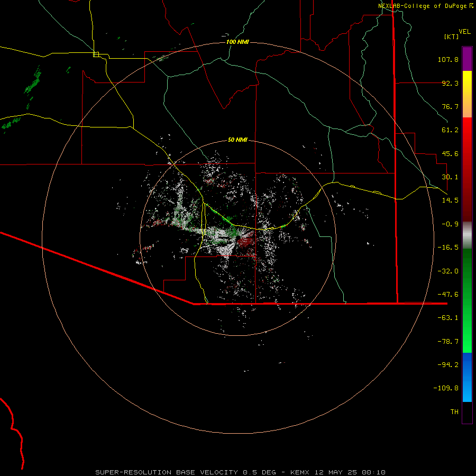Click the -63.1 value on the velocity scale
476x476 pixels.
pos(448,318)
